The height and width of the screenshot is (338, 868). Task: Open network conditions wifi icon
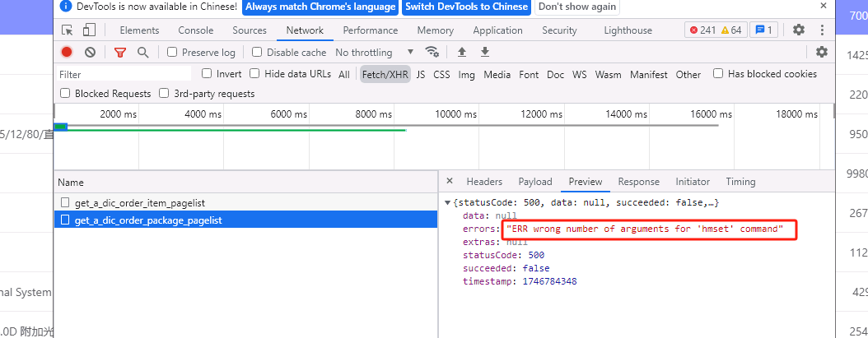(432, 52)
